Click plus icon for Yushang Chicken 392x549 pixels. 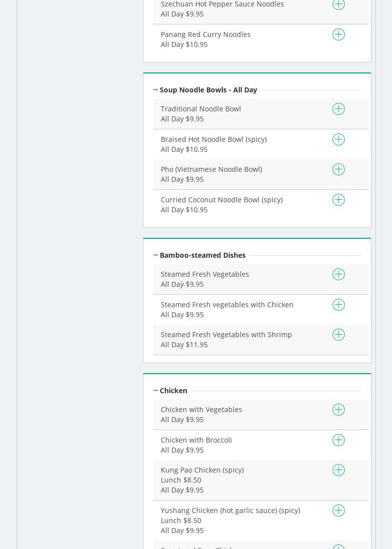(339, 511)
